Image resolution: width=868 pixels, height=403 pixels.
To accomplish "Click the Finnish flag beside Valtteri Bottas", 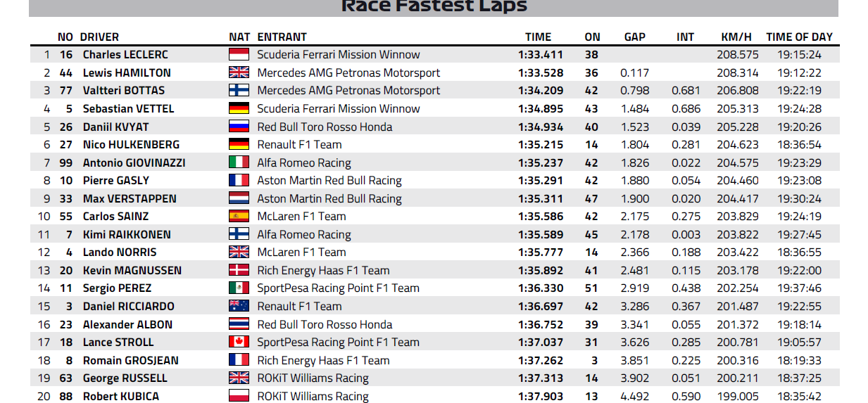I will tap(239, 91).
